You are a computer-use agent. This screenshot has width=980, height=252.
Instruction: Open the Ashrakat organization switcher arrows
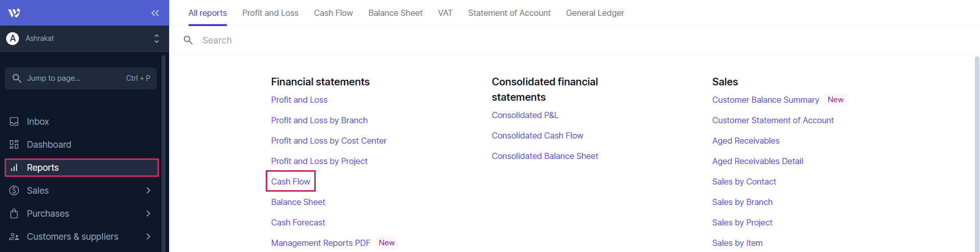pos(156,38)
